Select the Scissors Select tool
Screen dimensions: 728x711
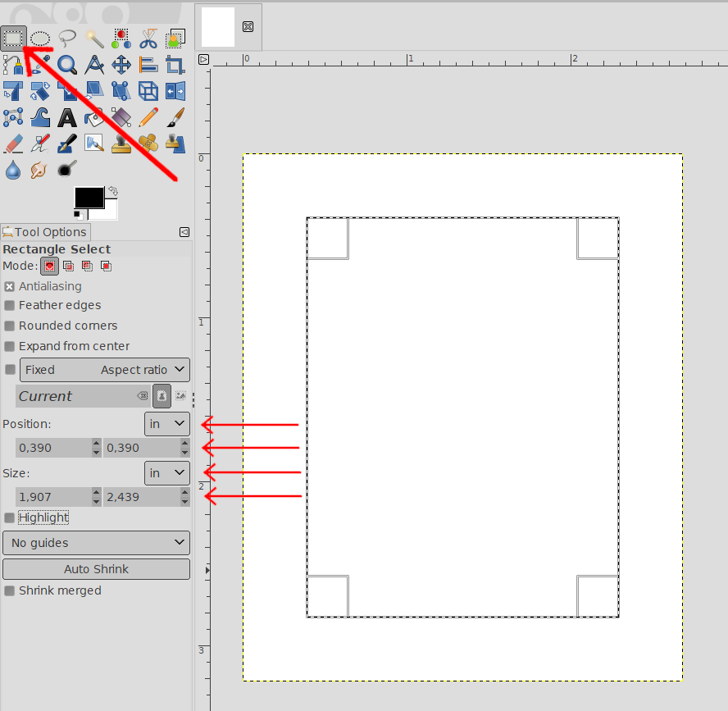coord(148,39)
